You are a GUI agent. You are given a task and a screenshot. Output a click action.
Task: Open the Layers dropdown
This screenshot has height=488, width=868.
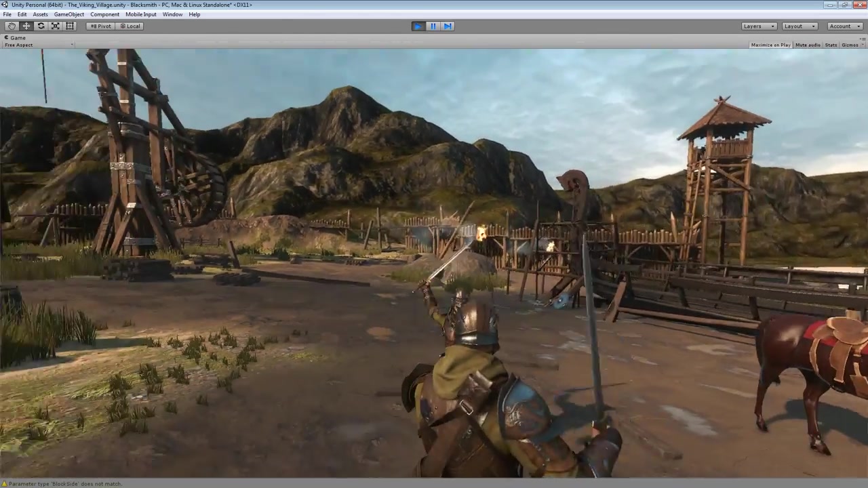(x=758, y=26)
